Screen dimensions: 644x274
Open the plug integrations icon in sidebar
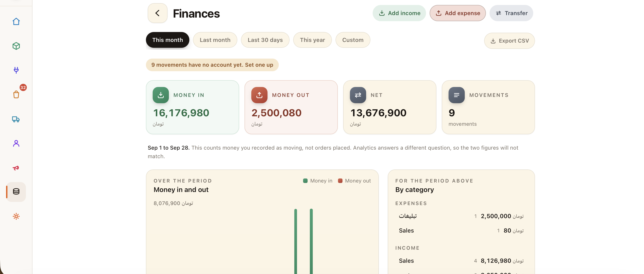(x=16, y=70)
